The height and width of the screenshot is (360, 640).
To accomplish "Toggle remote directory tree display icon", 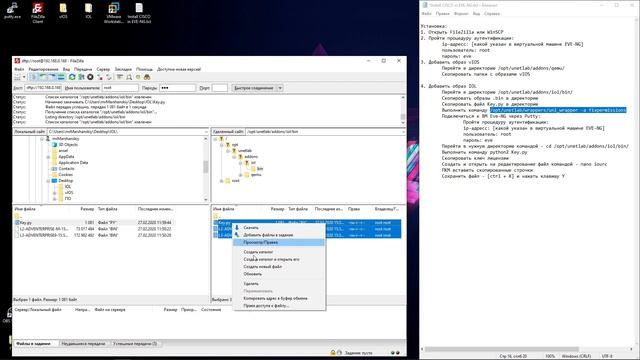I will click(x=51, y=77).
